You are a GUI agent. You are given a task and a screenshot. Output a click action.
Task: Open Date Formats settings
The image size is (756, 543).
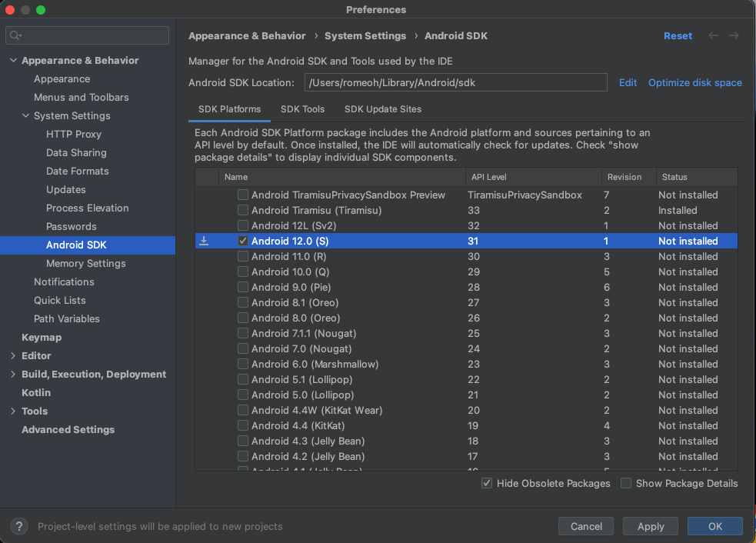(x=77, y=171)
